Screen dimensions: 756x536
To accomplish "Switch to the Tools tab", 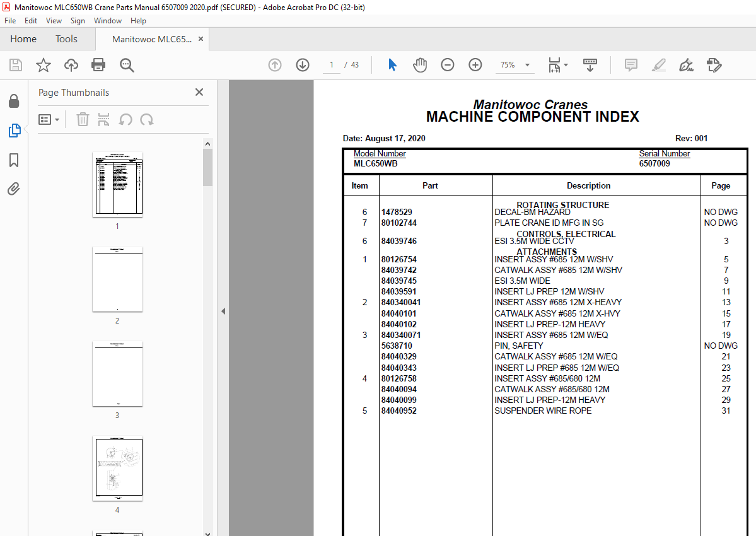I will click(66, 39).
